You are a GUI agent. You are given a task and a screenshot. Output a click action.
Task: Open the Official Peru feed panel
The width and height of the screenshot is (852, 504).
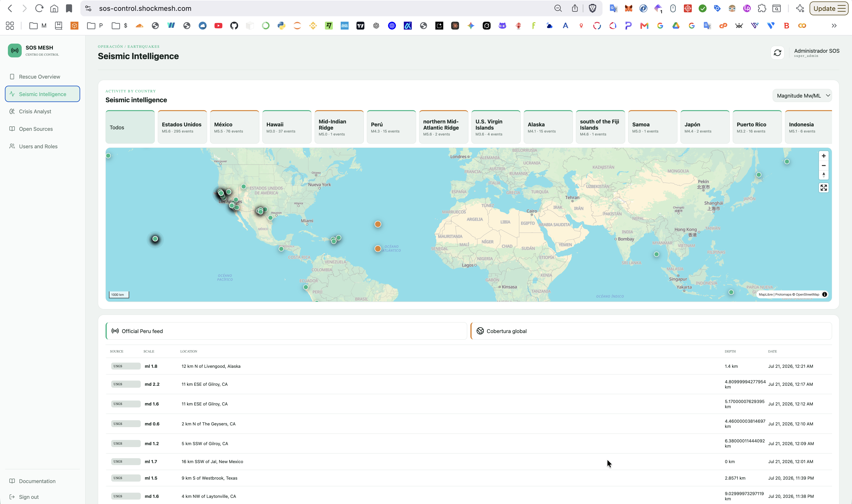(286, 331)
